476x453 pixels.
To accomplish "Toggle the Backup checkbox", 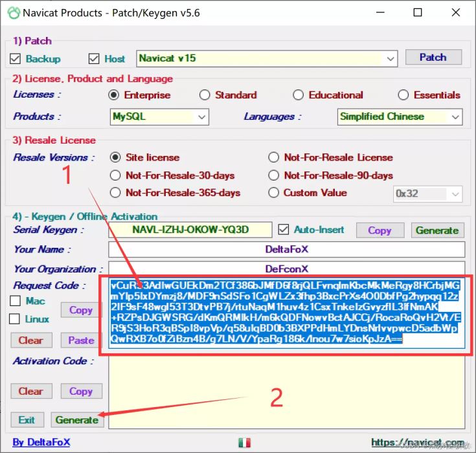I will tap(16, 59).
